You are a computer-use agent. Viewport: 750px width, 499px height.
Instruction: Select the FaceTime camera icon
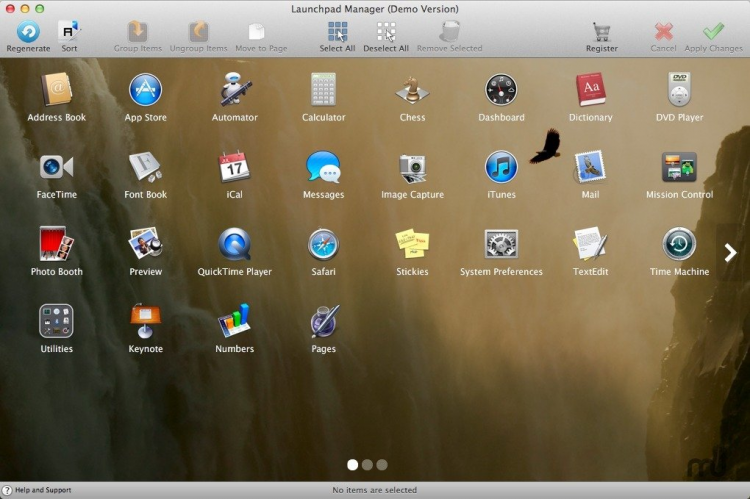[x=56, y=167]
